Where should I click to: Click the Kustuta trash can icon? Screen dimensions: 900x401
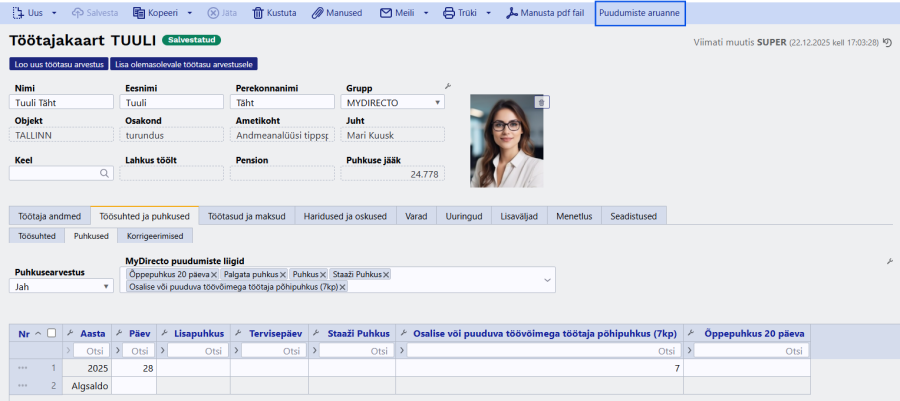click(x=259, y=14)
